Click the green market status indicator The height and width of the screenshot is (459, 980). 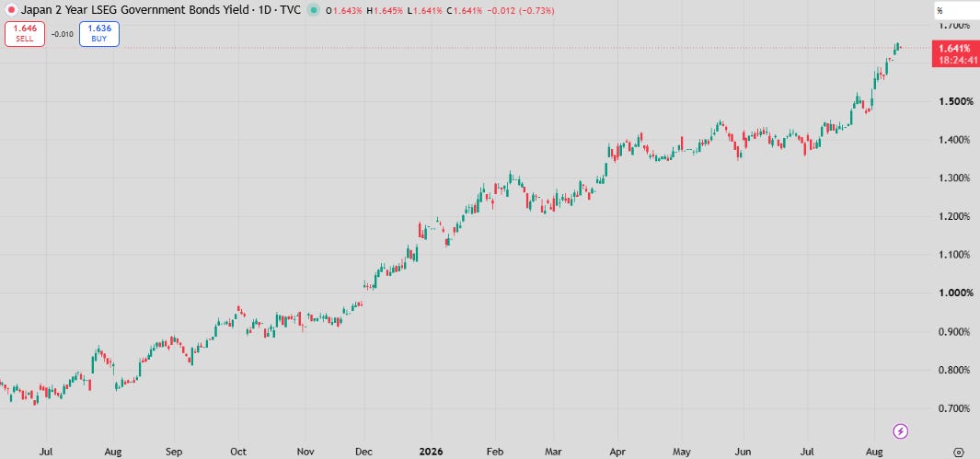313,11
